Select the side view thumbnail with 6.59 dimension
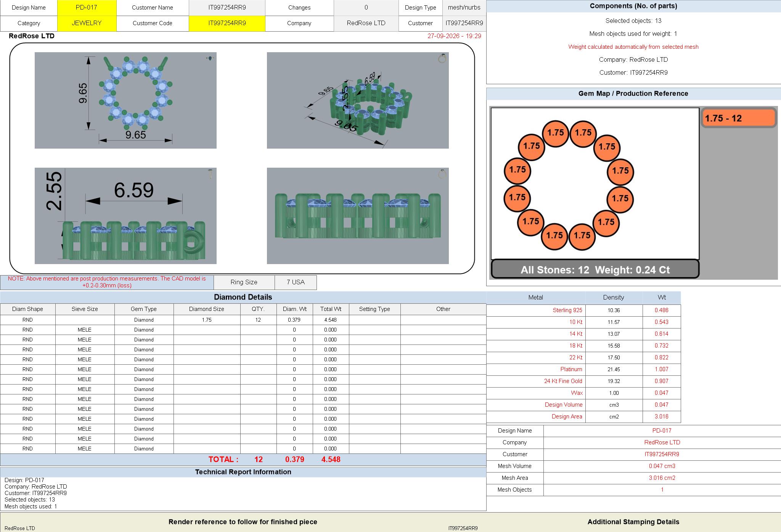 click(125, 216)
